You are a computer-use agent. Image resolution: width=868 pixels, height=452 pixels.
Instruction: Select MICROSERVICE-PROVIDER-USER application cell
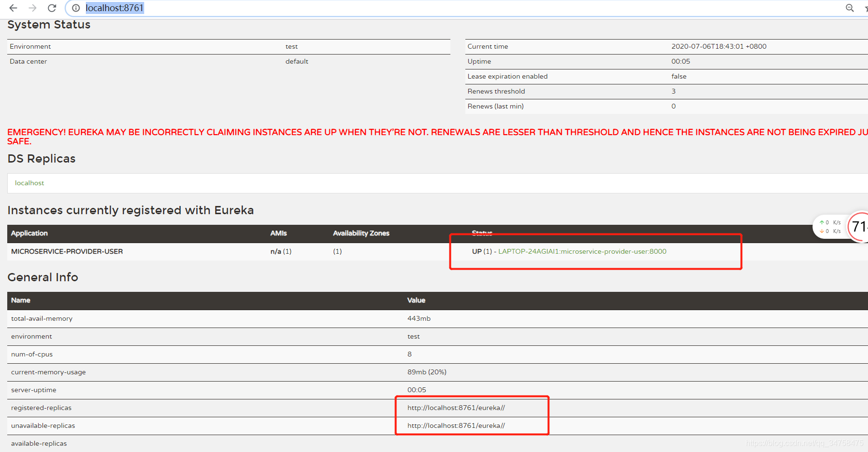pos(67,251)
